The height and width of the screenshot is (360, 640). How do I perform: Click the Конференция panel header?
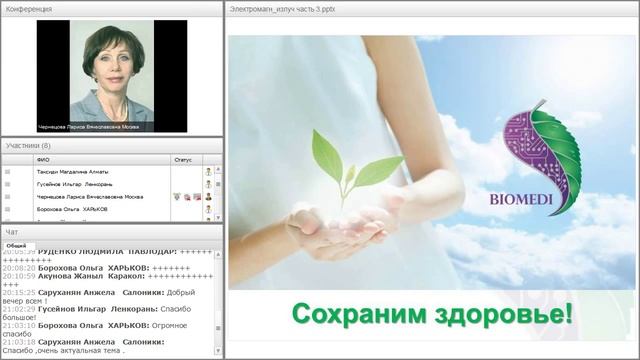pyautogui.click(x=112, y=9)
